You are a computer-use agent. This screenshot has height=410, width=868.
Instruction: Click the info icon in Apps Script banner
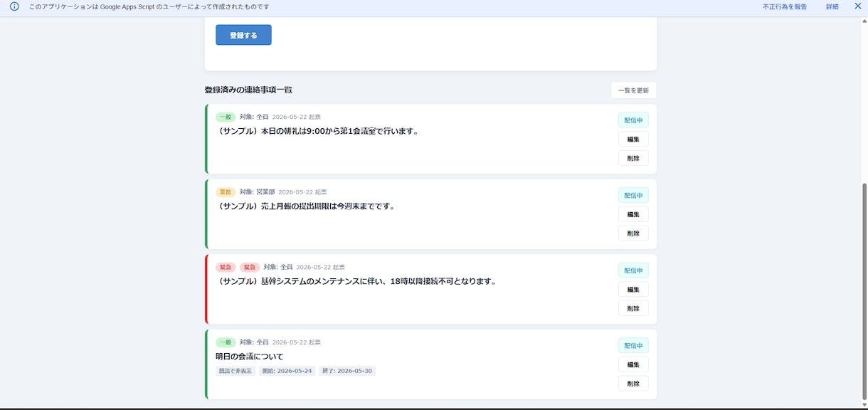14,6
